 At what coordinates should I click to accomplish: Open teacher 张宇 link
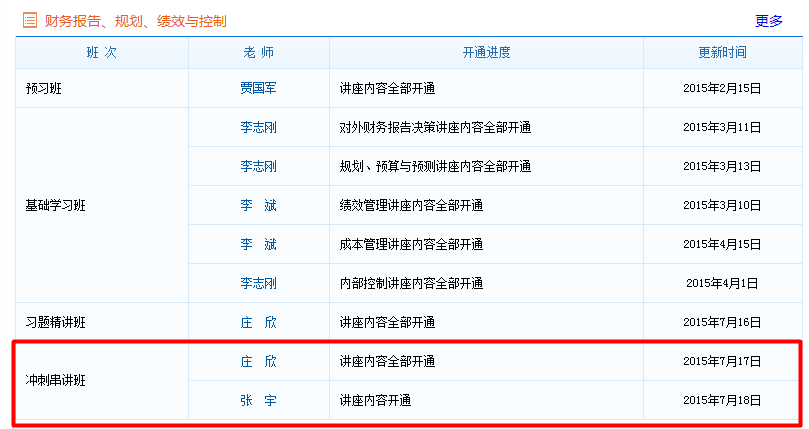coord(258,400)
